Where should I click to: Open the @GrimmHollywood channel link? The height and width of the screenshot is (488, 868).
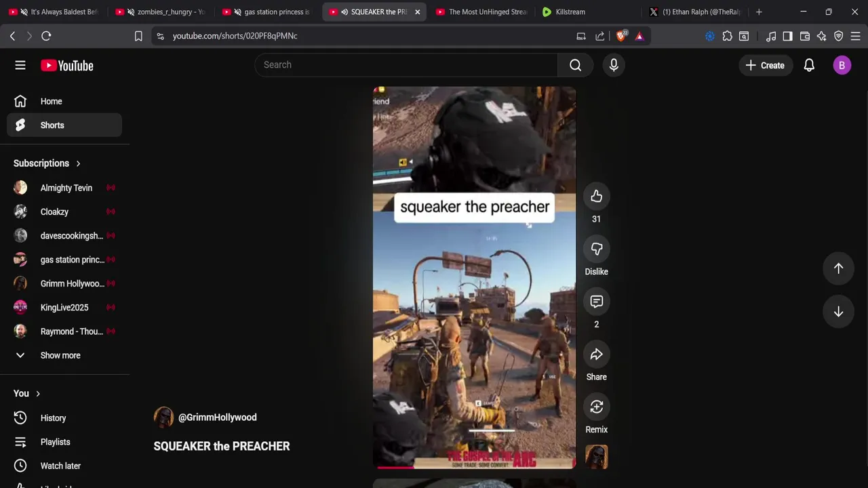[217, 418]
